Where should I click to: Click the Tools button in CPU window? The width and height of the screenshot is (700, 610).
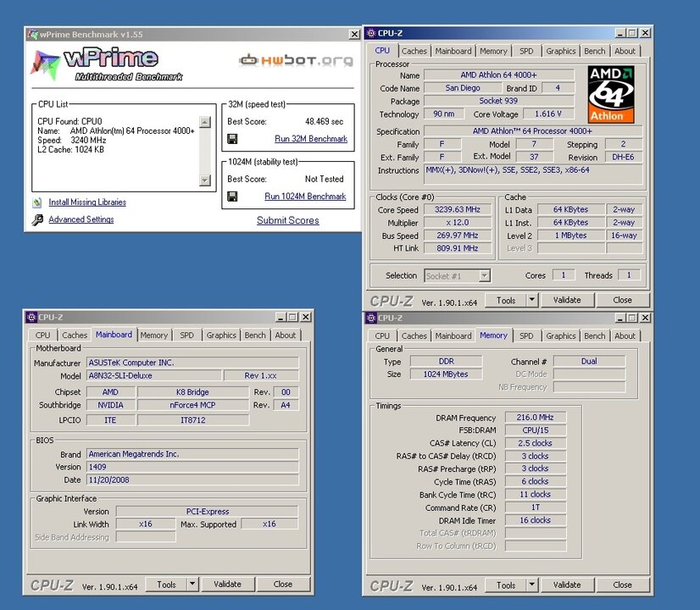coord(506,300)
